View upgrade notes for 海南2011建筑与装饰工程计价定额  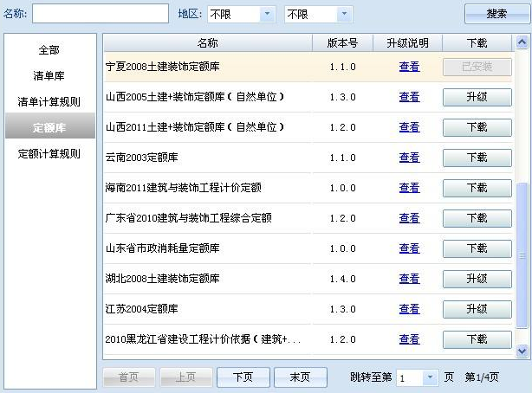click(x=410, y=188)
